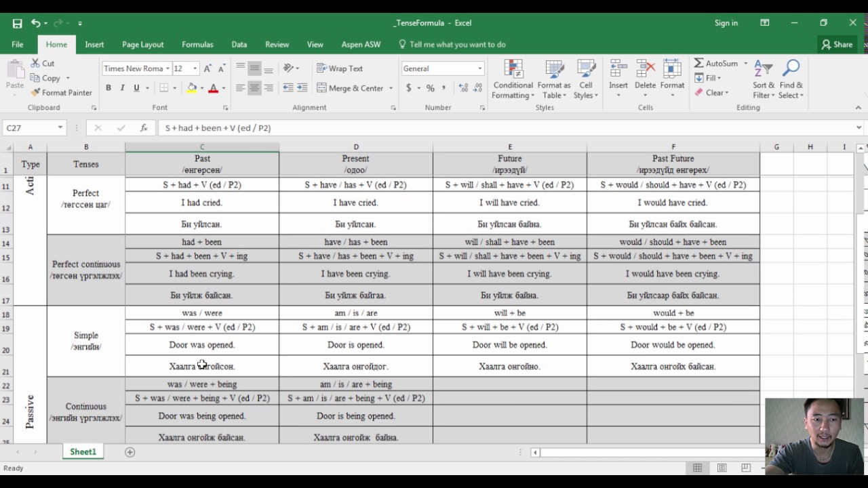Apply Comma Style format

(x=444, y=88)
